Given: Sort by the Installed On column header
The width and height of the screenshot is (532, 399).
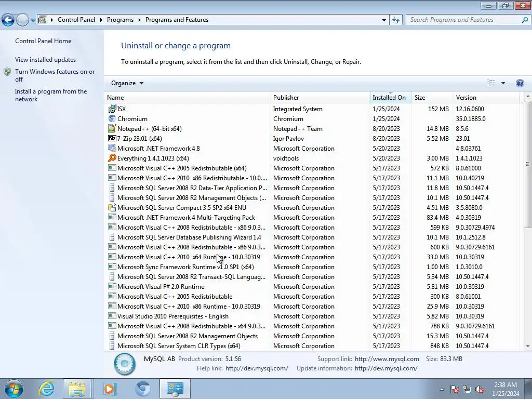Looking at the screenshot, I should point(390,97).
